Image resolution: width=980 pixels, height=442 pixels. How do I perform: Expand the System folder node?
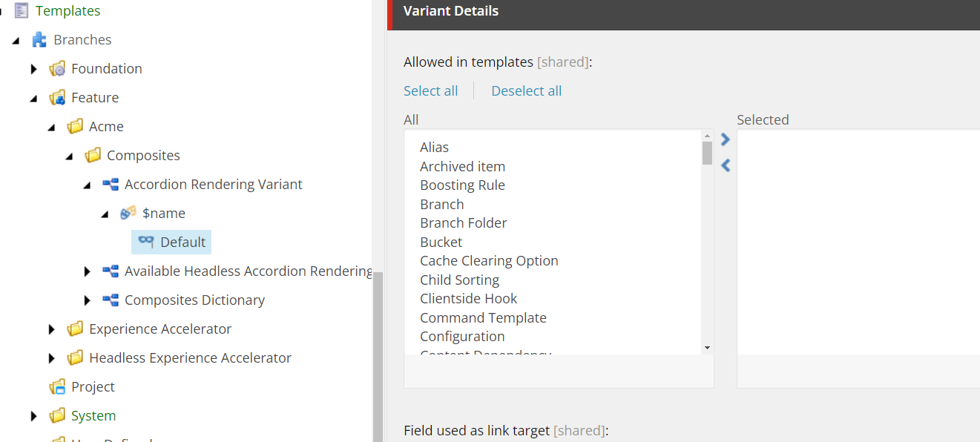tap(34, 416)
